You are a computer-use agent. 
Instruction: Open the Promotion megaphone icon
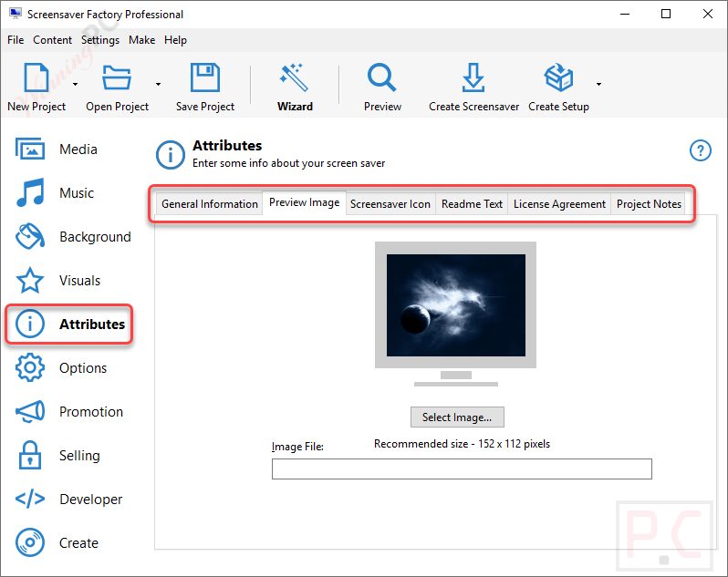30,411
